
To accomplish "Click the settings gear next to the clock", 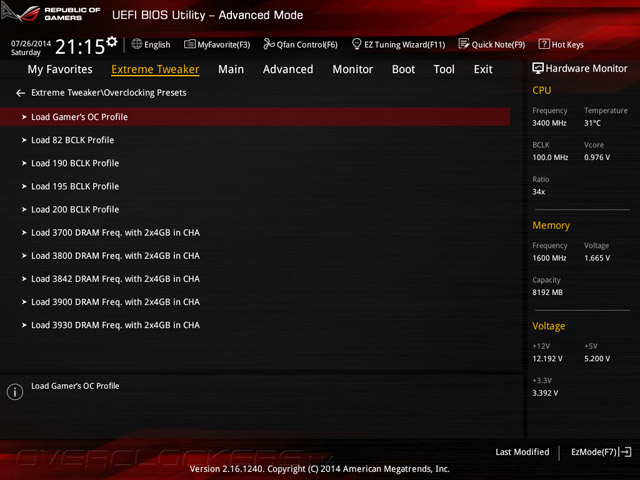I will point(112,41).
